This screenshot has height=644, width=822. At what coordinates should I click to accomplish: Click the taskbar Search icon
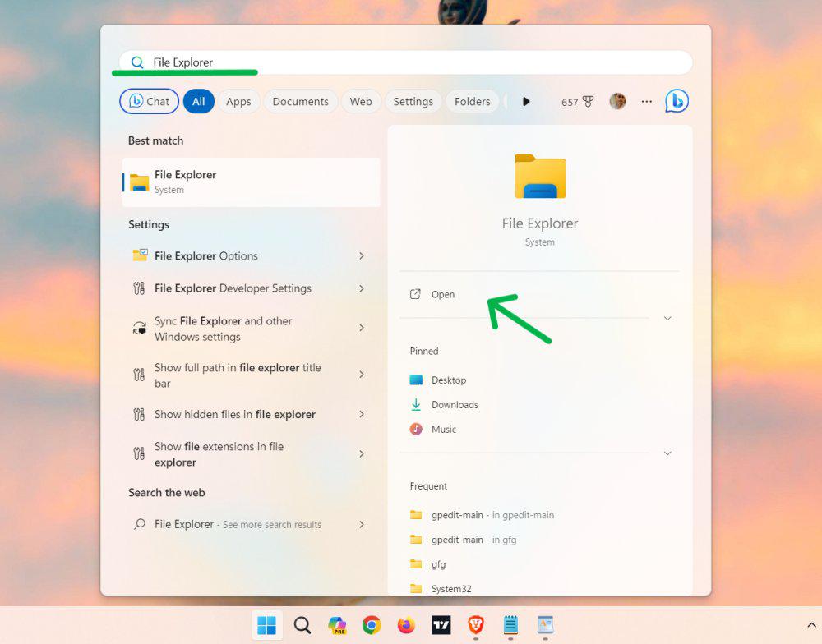pyautogui.click(x=302, y=624)
